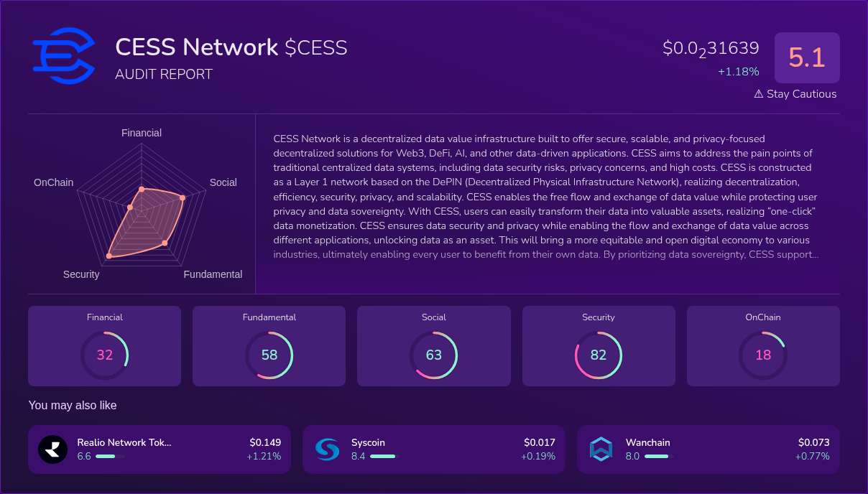Click the +1.18% price change indicator
The height and width of the screenshot is (494, 868).
tap(739, 71)
